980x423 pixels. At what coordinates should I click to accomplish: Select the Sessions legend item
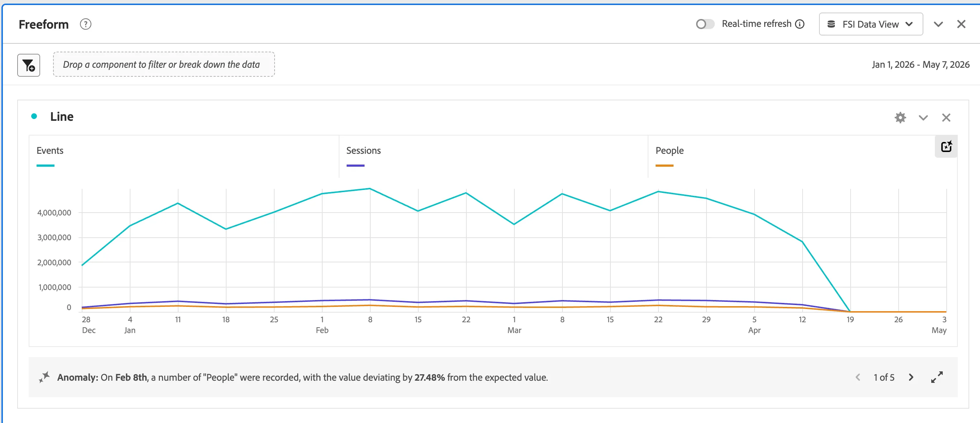click(x=363, y=151)
